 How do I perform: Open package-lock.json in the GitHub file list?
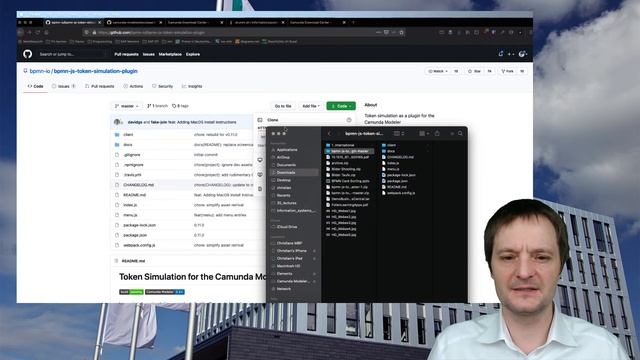click(x=140, y=225)
